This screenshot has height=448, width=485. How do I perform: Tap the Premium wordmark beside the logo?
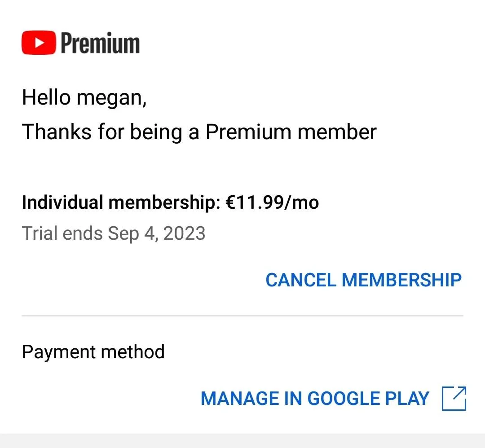click(x=100, y=43)
